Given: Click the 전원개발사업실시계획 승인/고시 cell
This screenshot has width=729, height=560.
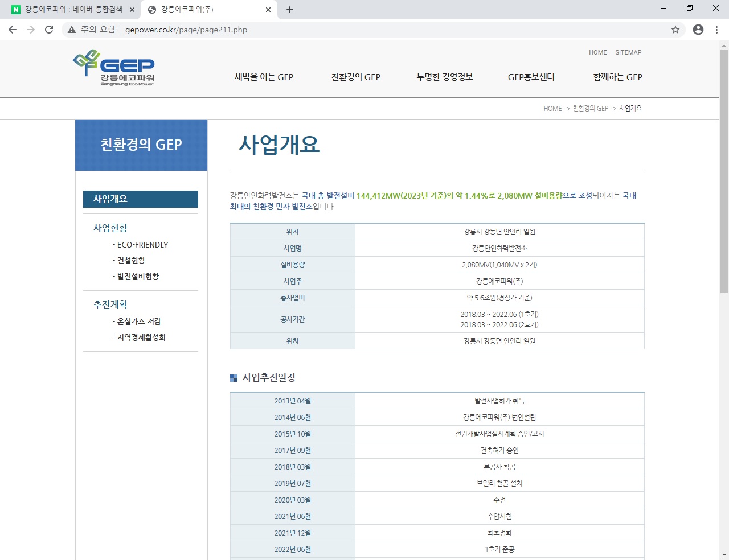Looking at the screenshot, I should point(499,434).
